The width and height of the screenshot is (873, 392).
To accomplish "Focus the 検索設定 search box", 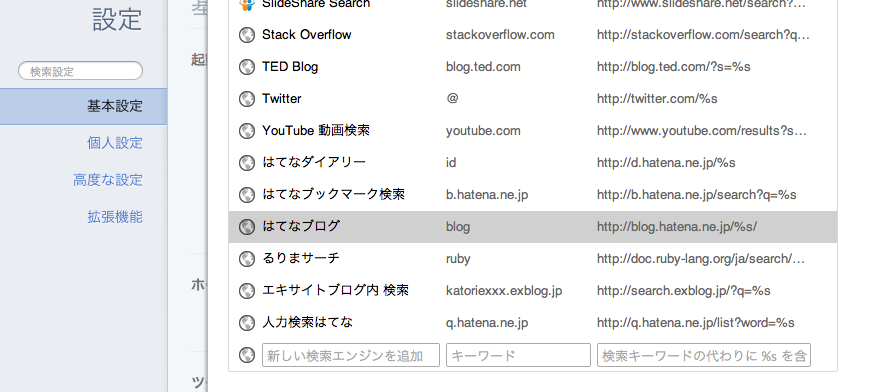I will (81, 71).
